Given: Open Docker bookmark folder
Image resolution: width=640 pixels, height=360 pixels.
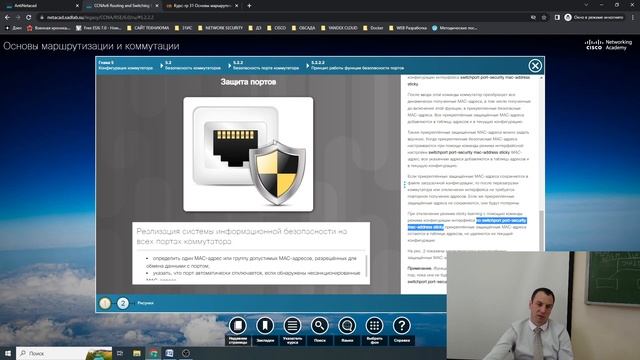Looking at the screenshot, I should (373, 28).
